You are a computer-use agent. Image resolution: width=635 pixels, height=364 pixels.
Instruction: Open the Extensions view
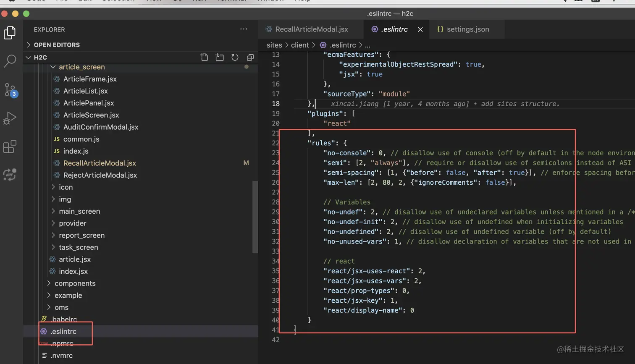tap(10, 147)
